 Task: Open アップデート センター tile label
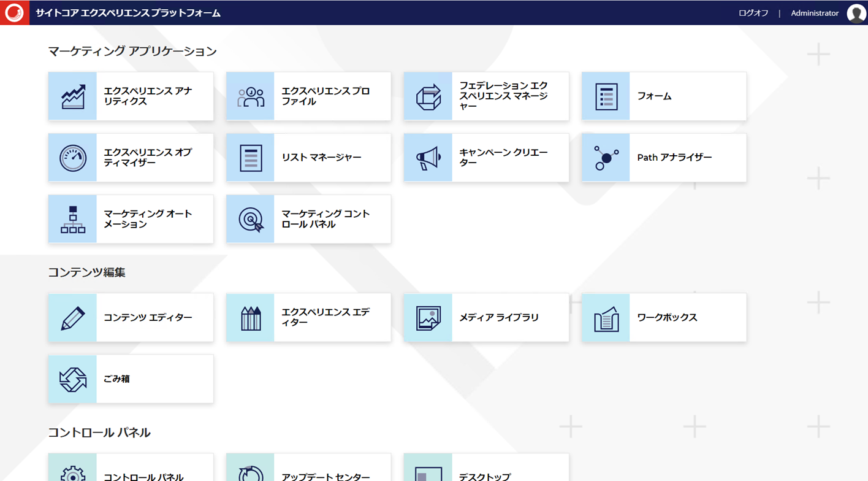coord(325,477)
